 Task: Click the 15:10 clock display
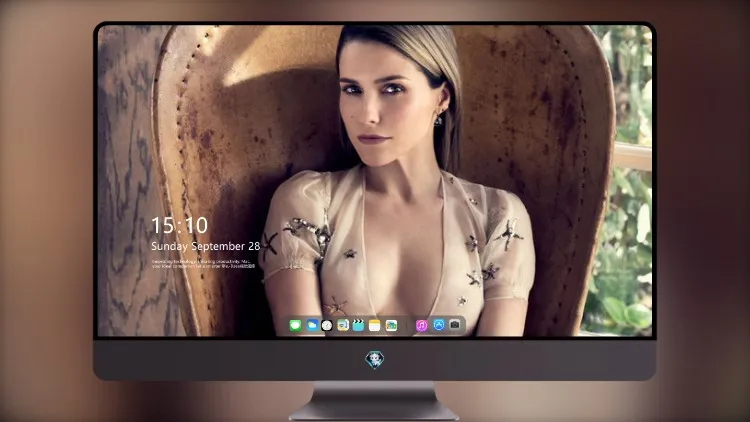[x=179, y=225]
